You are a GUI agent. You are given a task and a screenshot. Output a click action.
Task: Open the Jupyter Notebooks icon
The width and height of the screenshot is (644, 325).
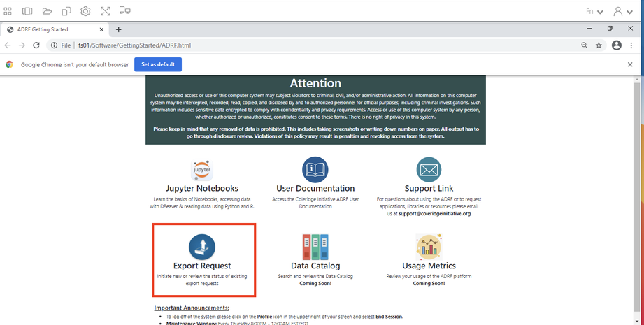[202, 170]
